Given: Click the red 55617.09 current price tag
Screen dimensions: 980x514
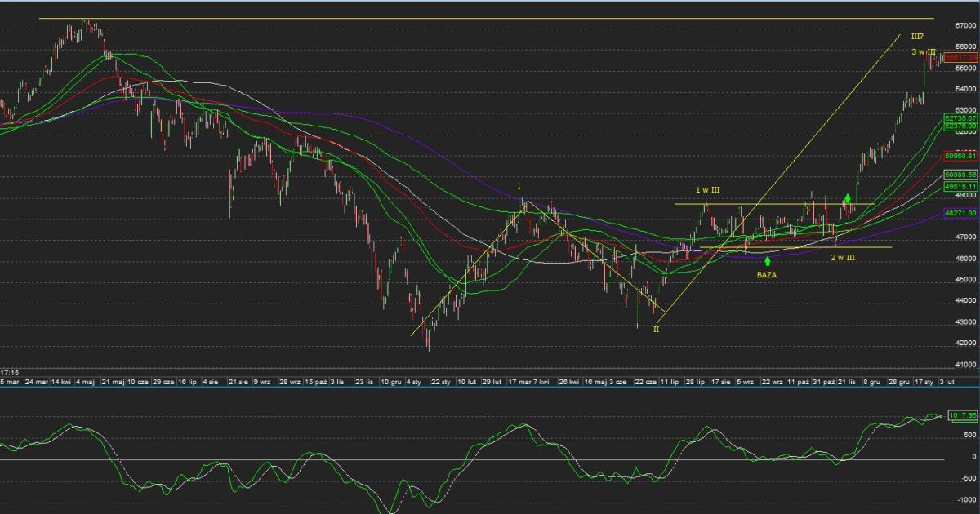Looking at the screenshot, I should tap(961, 58).
